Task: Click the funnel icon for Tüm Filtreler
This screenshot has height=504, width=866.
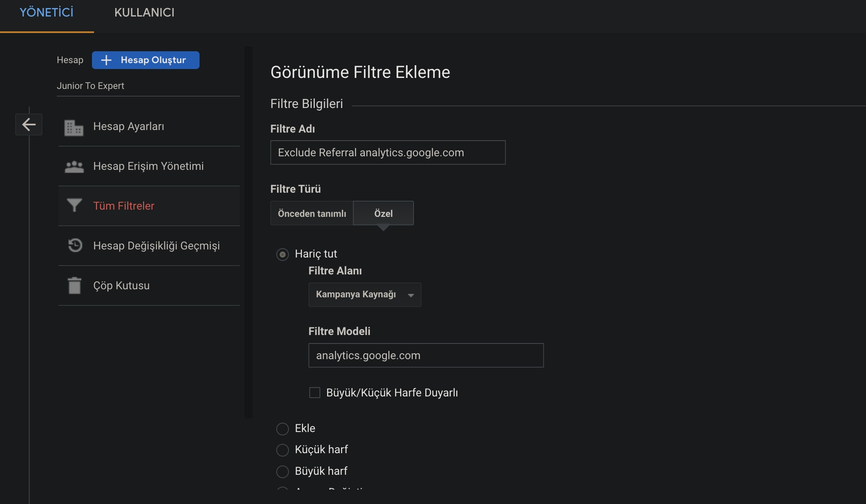Action: [74, 205]
